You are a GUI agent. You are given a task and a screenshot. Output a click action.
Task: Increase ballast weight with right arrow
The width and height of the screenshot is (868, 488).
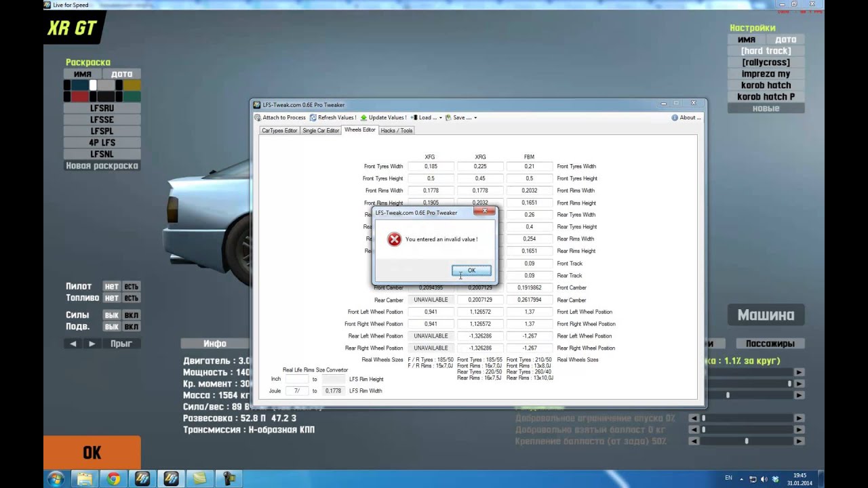tap(800, 430)
